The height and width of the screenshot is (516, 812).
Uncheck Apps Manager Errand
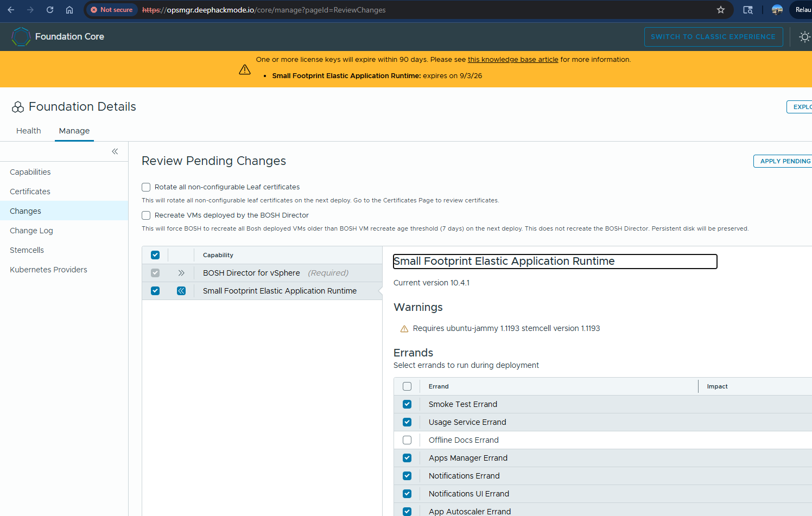[407, 458]
